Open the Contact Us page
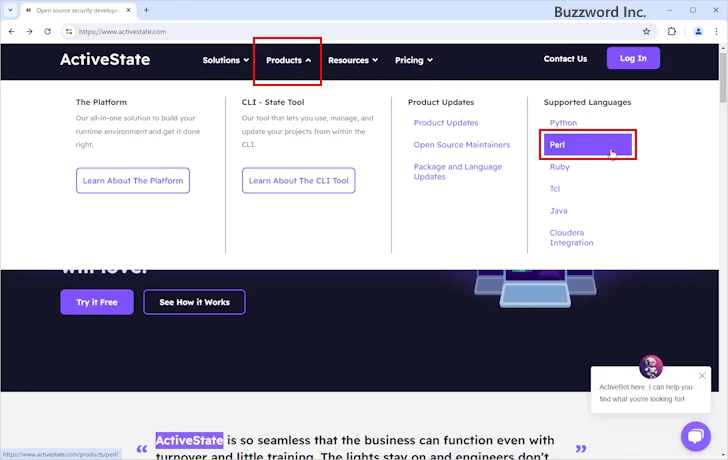The height and width of the screenshot is (460, 728). (x=565, y=59)
